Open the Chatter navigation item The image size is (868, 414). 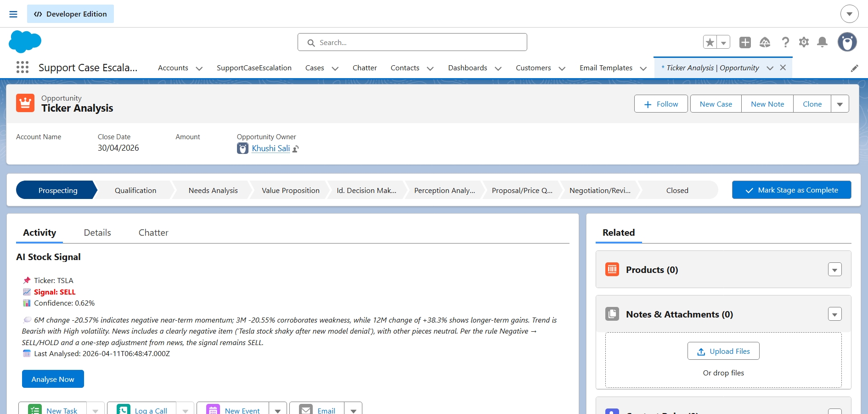coord(365,68)
